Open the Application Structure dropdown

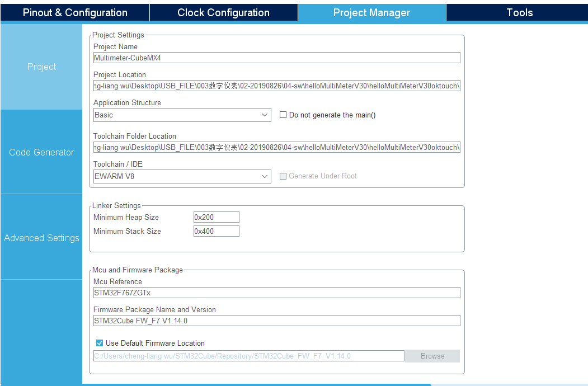182,115
